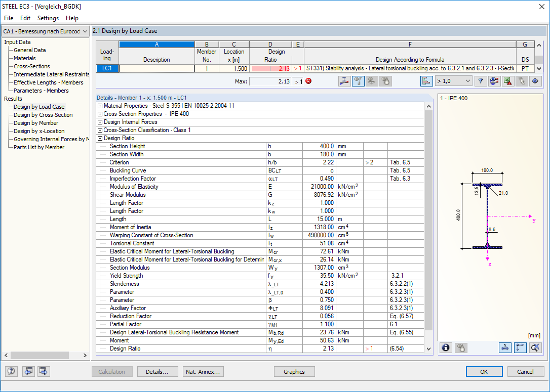Click the pick member cursor icon
Screen dimensions: 550x392
(522, 81)
